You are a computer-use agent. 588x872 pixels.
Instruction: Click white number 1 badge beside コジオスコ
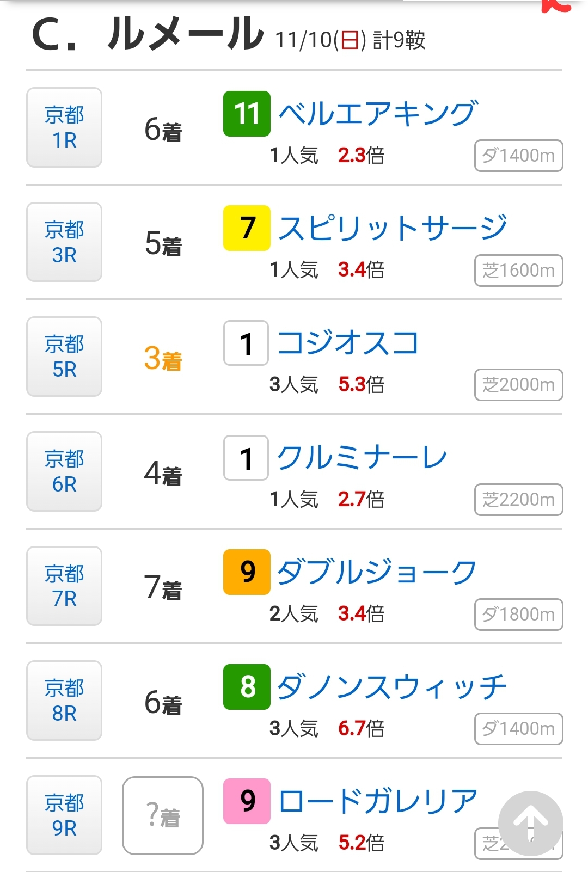(x=246, y=343)
